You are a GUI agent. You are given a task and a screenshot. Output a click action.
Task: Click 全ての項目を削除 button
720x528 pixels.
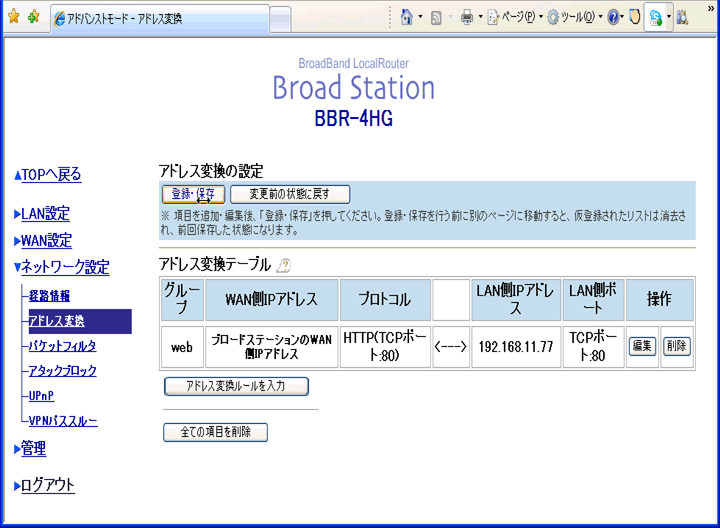click(215, 432)
